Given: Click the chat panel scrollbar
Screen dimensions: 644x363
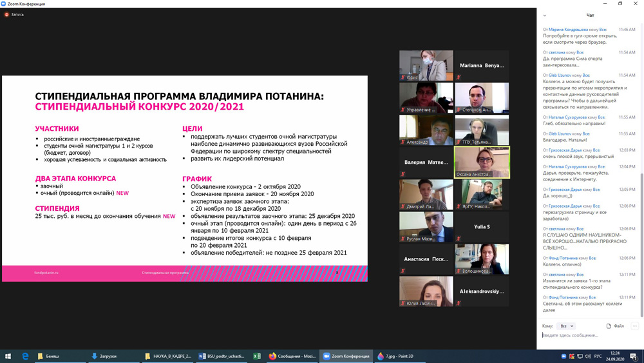Looking at the screenshot, I should (x=641, y=245).
